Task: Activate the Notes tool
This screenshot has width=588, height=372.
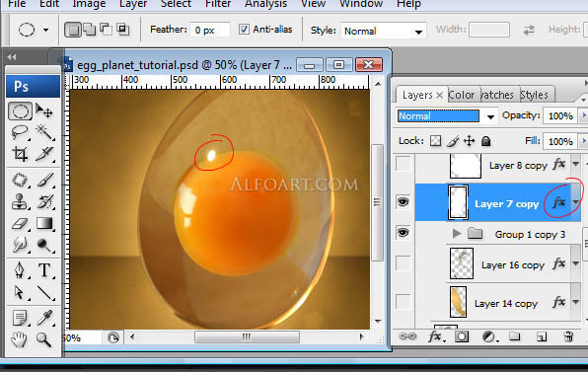Action: click(x=20, y=318)
